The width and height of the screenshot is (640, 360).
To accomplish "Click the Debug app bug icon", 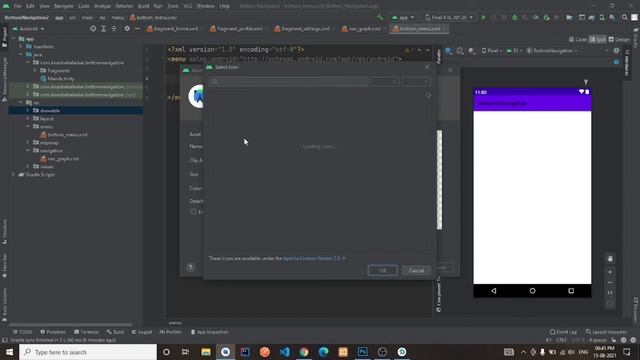I will click(515, 18).
